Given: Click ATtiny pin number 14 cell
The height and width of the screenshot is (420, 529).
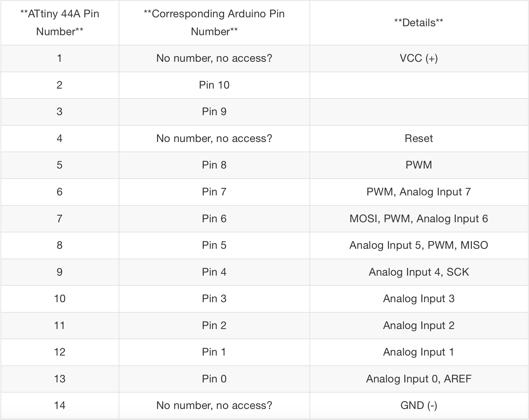Looking at the screenshot, I should pyautogui.click(x=60, y=405).
